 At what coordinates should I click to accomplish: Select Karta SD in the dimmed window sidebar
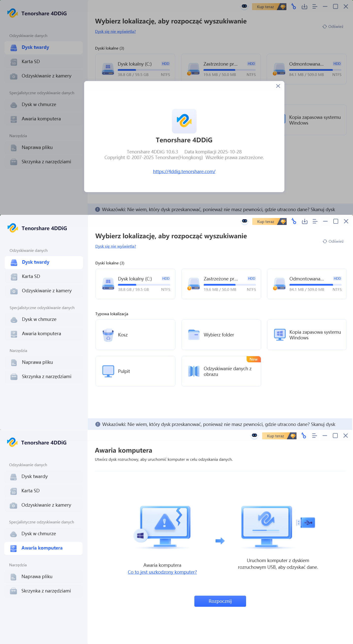click(x=43, y=61)
